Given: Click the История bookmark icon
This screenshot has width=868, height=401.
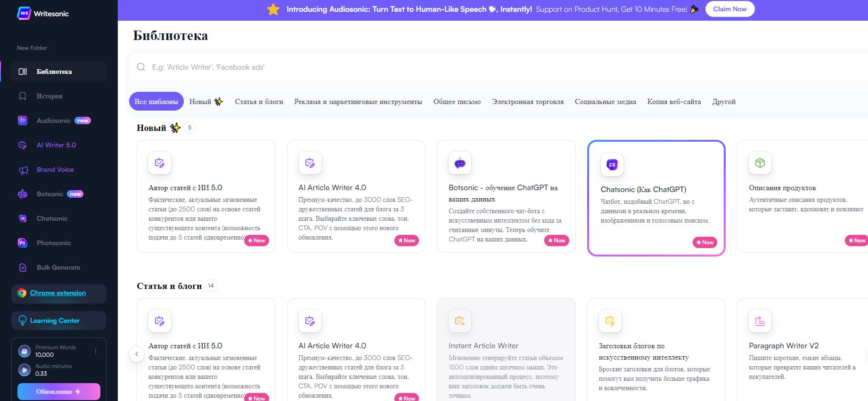Looking at the screenshot, I should 23,96.
